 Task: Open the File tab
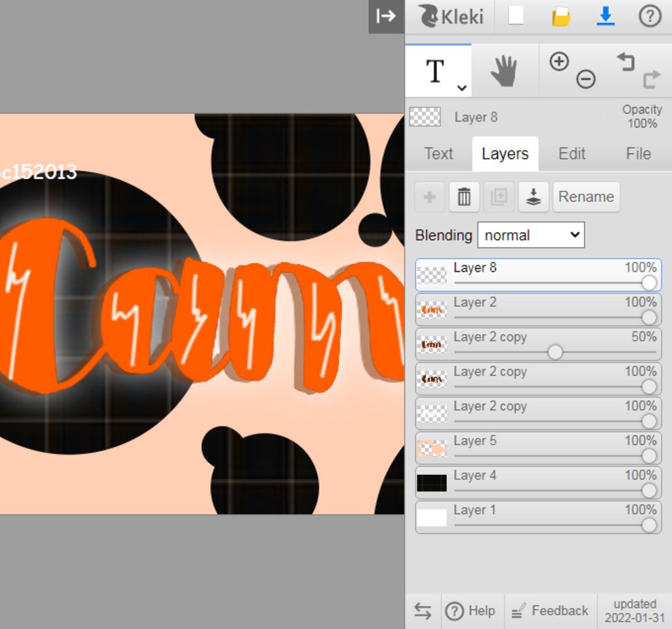pos(638,154)
